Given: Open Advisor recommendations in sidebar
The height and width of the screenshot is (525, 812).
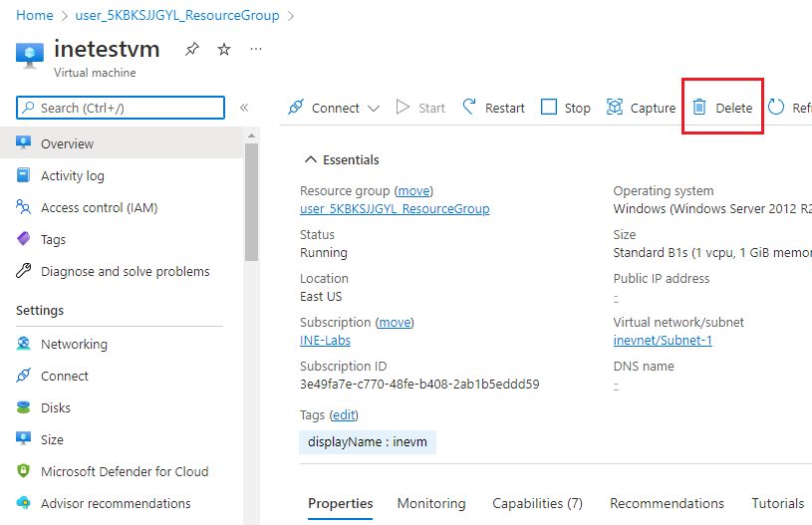Looking at the screenshot, I should click(x=115, y=503).
